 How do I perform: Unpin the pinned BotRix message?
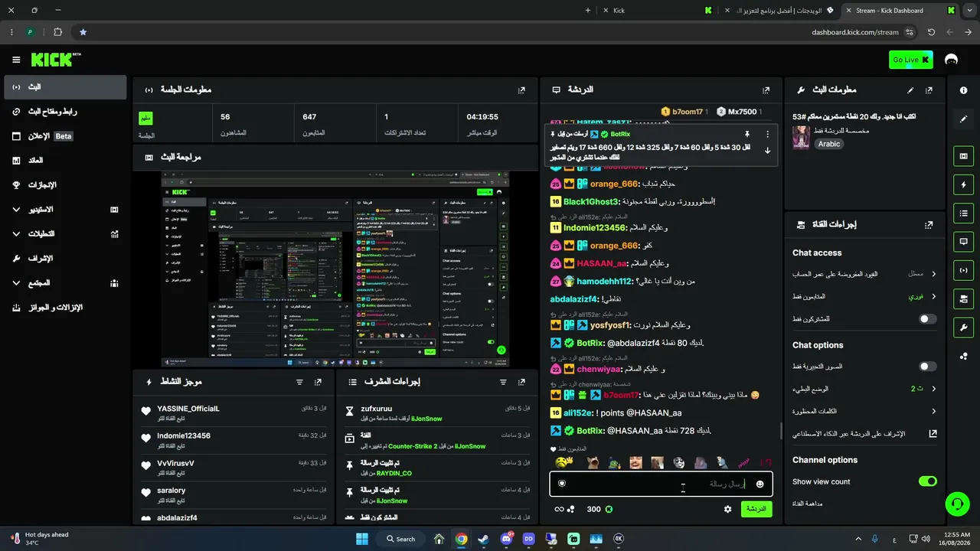click(747, 134)
